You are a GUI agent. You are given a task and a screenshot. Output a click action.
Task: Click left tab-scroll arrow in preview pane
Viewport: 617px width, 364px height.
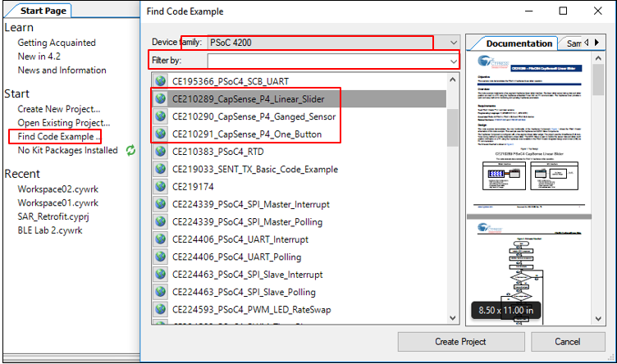pos(587,43)
